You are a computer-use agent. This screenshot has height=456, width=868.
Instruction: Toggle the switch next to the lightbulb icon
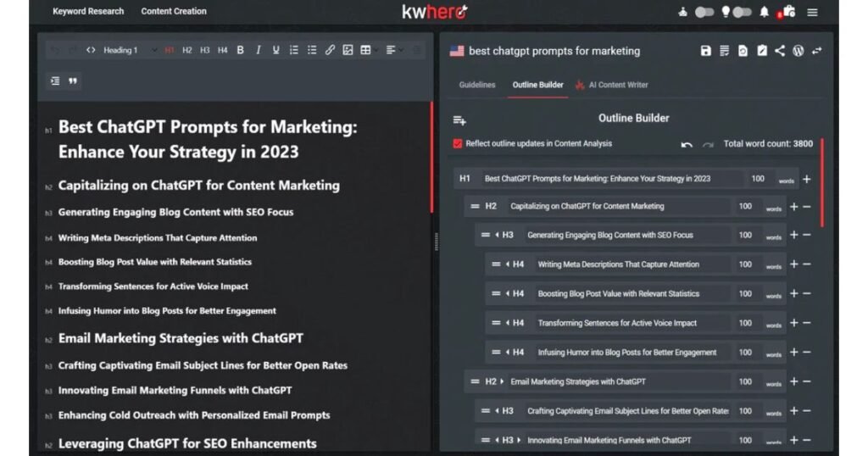click(742, 12)
